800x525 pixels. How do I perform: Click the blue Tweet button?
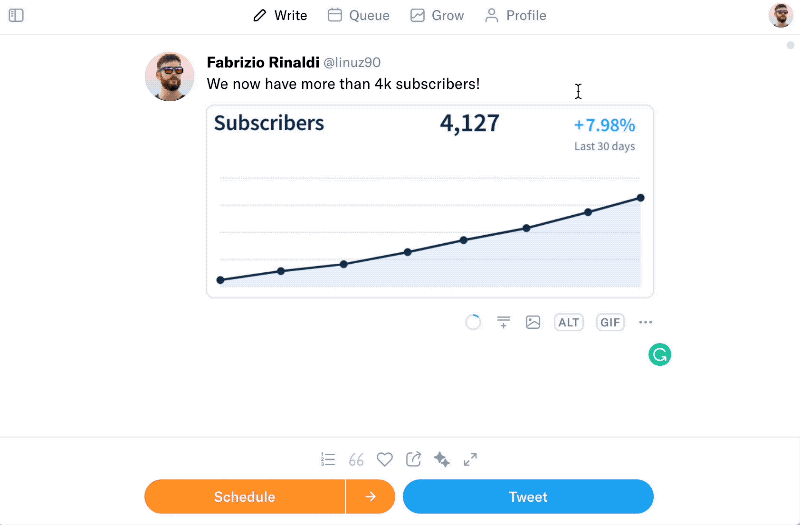(x=528, y=497)
